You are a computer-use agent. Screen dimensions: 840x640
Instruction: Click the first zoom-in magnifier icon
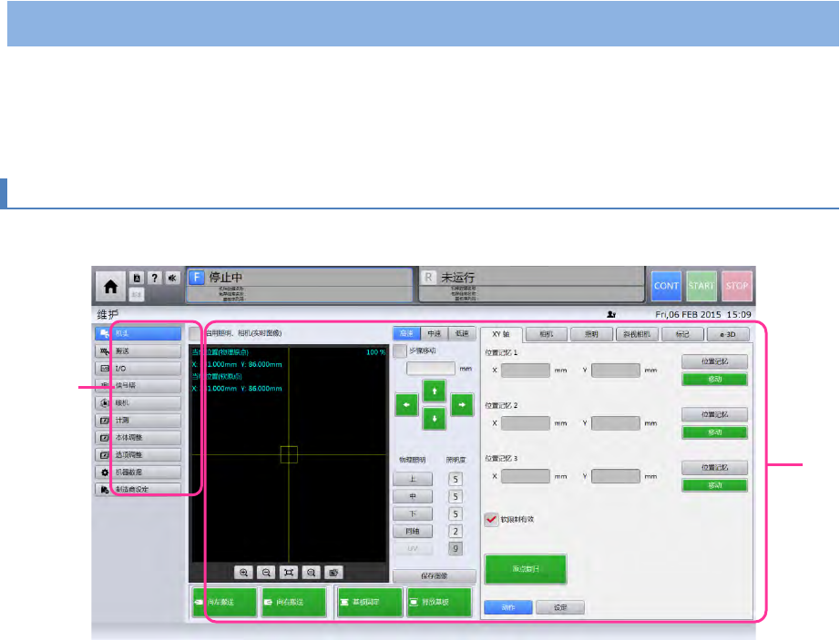point(244,573)
